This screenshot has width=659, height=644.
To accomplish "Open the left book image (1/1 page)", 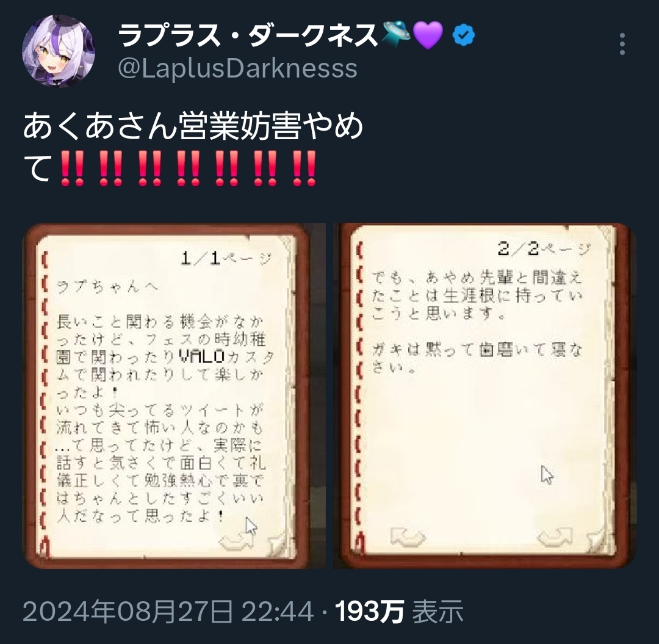I will pyautogui.click(x=173, y=396).
